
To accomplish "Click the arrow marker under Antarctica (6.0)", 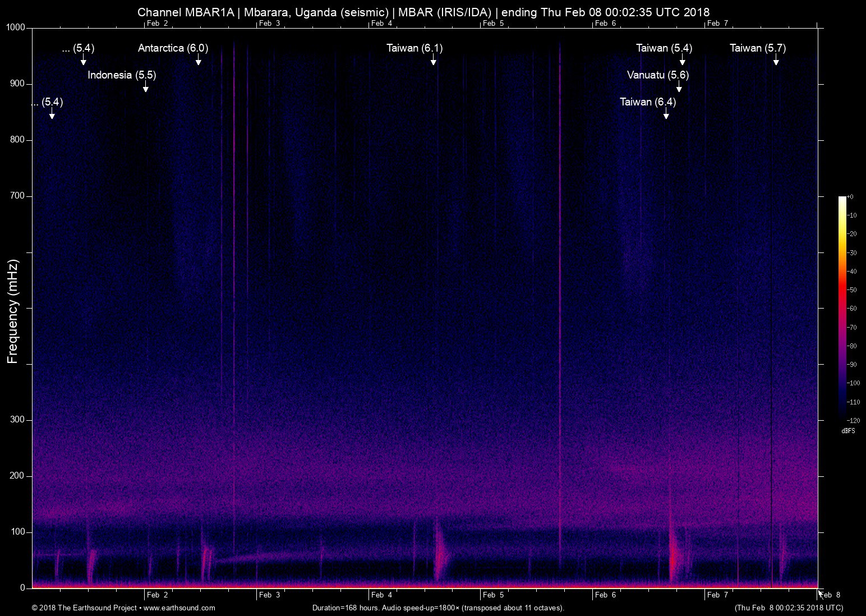I will point(198,61).
